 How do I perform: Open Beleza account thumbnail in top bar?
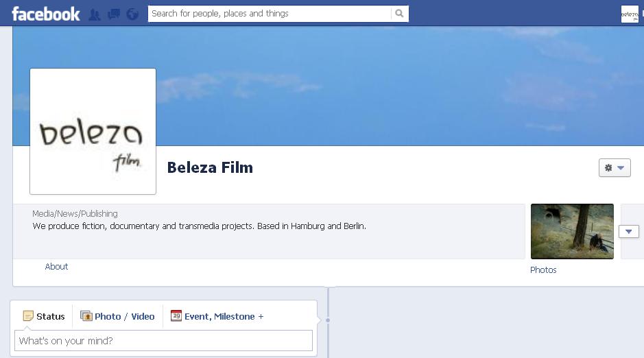(630, 14)
